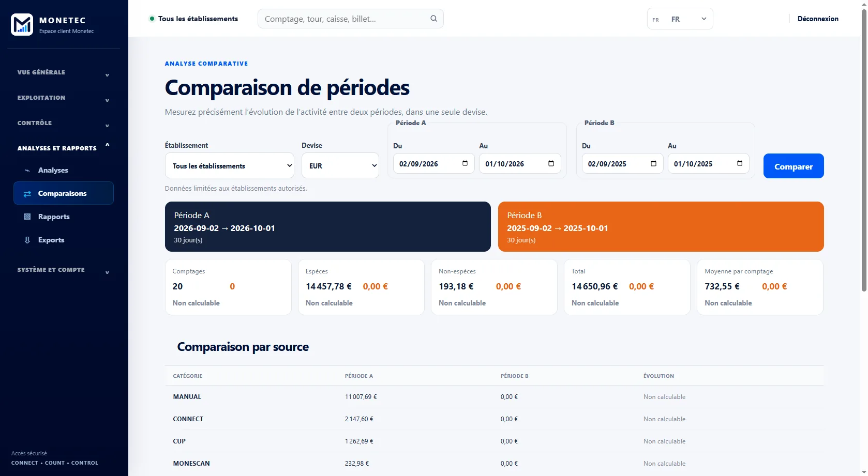Go to Rapports in the sidebar
Image resolution: width=868 pixels, height=476 pixels.
point(64,217)
